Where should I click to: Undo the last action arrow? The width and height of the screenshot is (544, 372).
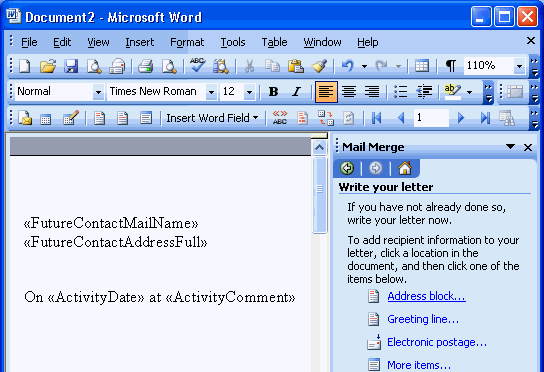tap(348, 66)
